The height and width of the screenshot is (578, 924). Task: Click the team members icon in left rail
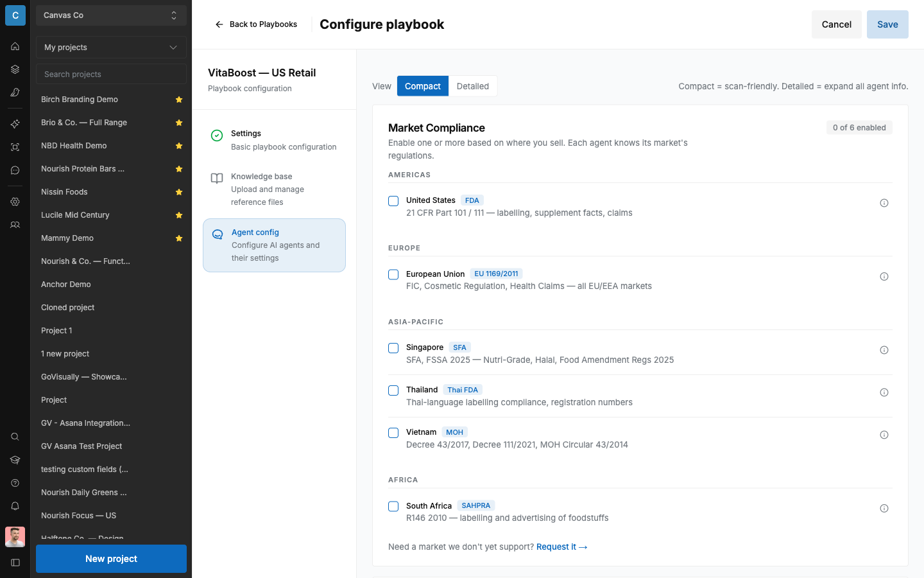tap(15, 225)
